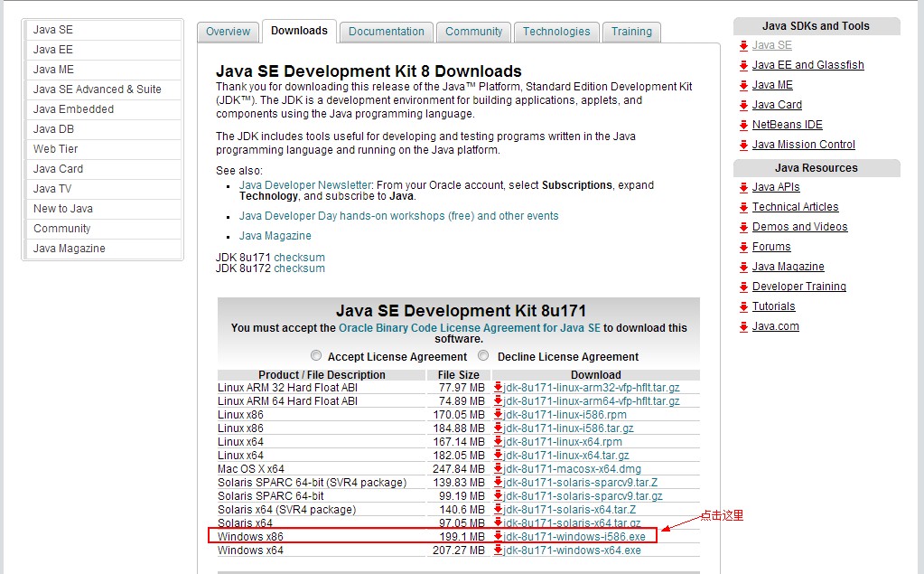
Task: Open NetBeans IDE sidebar link
Action: [788, 125]
